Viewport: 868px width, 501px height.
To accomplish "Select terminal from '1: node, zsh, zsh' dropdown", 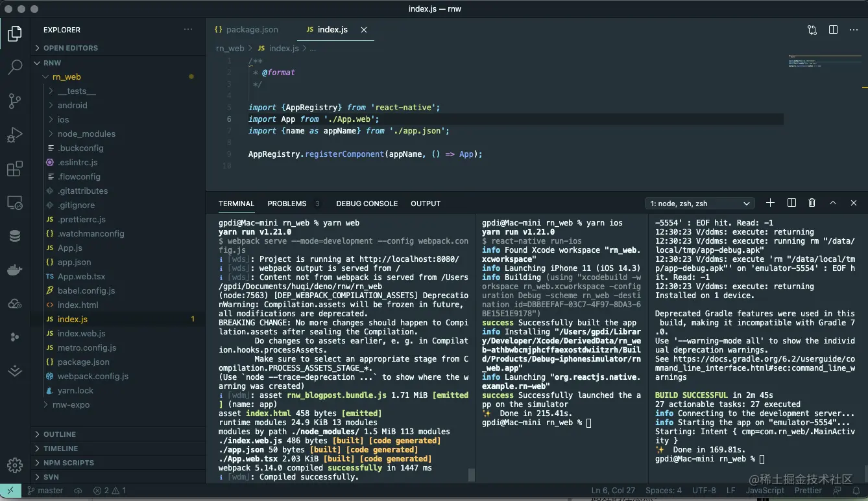I will click(x=700, y=204).
